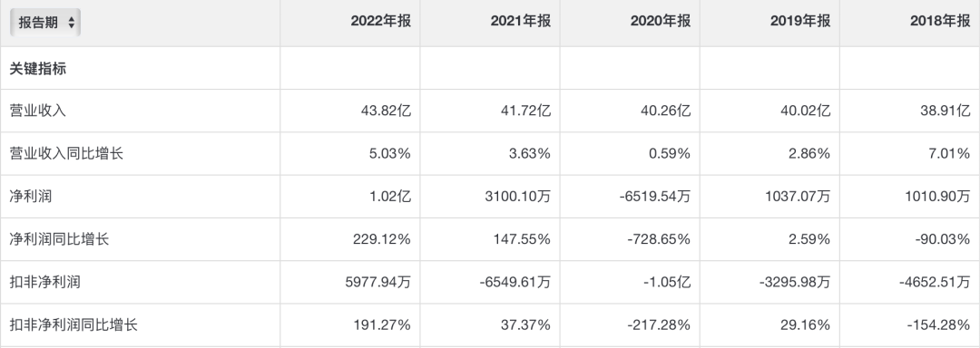Click the 净利润 row label

tap(31, 197)
